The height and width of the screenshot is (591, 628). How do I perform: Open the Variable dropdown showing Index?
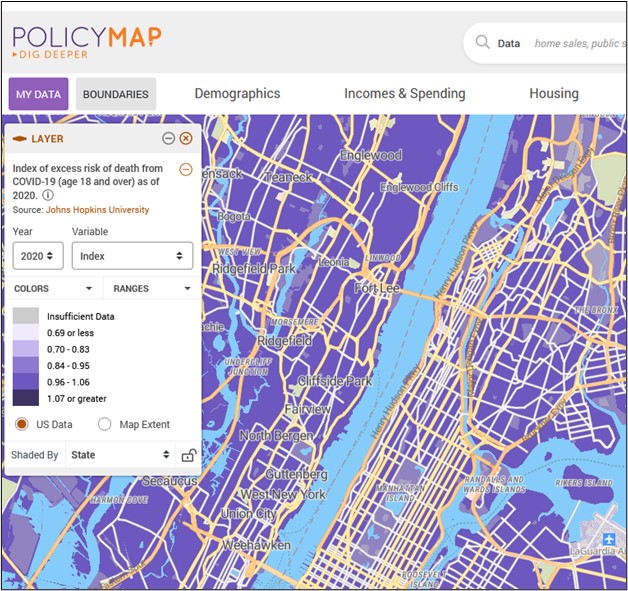coord(132,256)
